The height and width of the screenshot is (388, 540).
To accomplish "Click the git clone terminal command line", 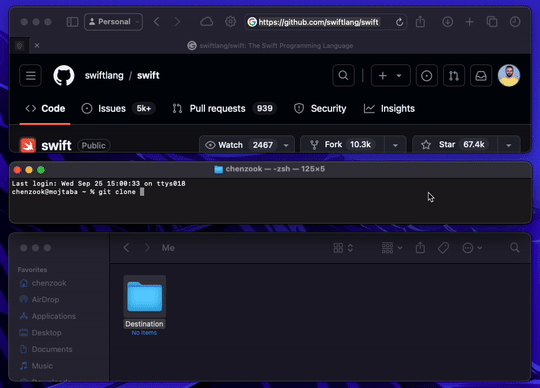I will click(78, 192).
